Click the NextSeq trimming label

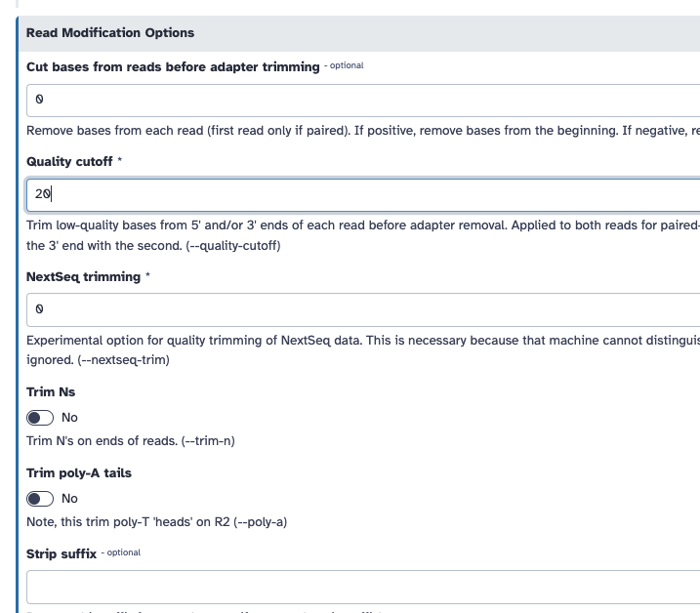click(83, 277)
